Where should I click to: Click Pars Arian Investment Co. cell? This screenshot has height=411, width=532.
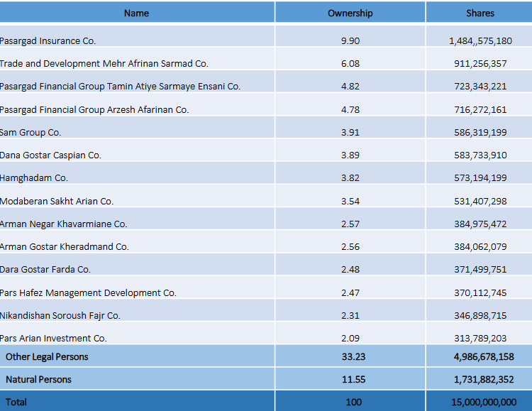click(54, 339)
